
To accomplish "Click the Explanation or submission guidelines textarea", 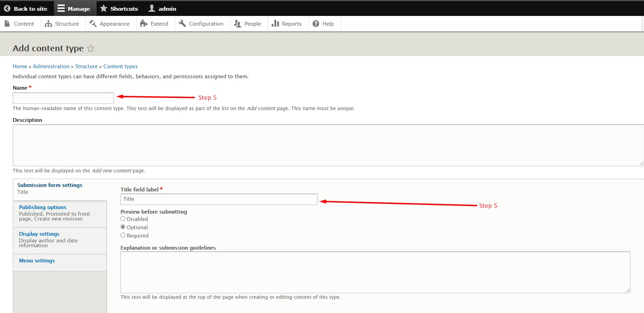I will pyautogui.click(x=375, y=272).
